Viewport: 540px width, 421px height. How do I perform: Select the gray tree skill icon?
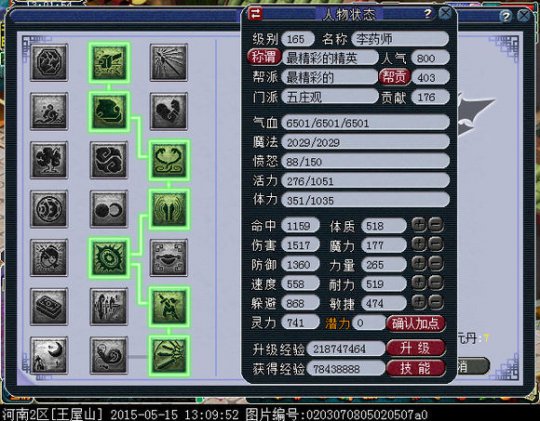click(49, 160)
